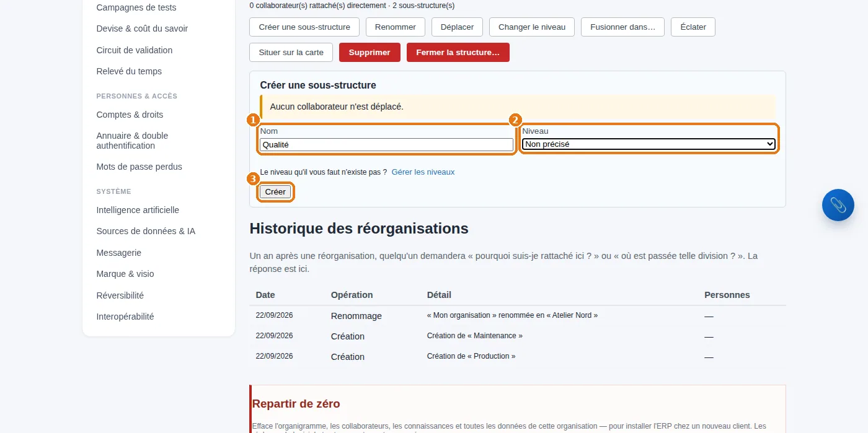Go to Messagerie settings
Screen dimensions: 868x433
tap(119, 253)
